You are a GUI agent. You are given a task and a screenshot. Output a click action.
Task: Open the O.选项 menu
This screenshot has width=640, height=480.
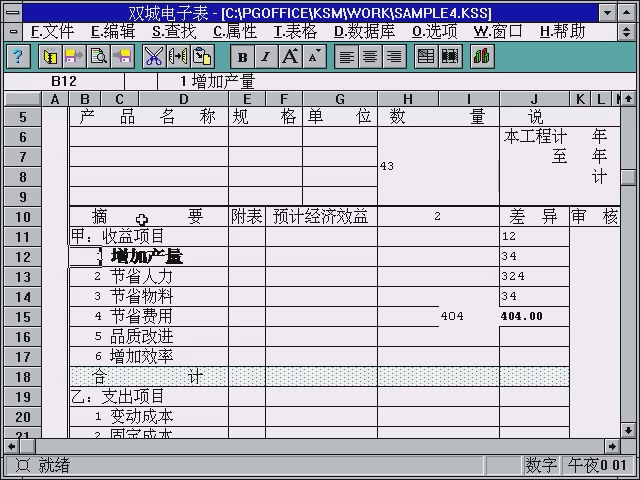(x=435, y=32)
